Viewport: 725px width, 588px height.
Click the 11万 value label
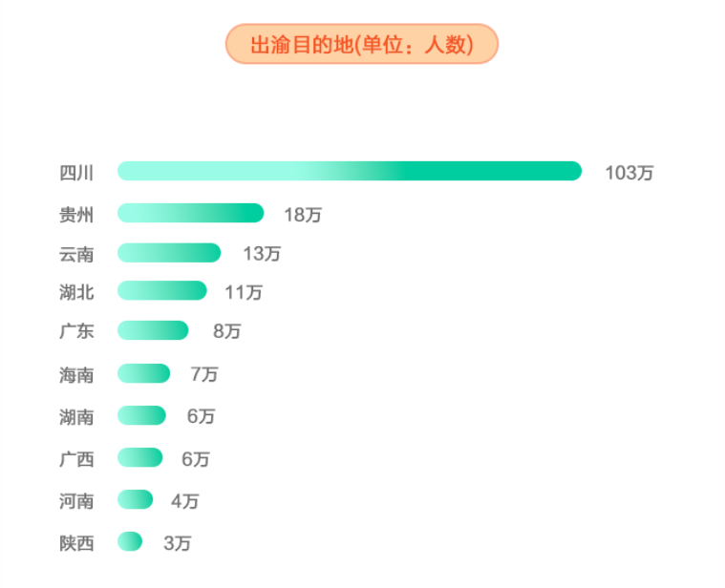click(244, 292)
